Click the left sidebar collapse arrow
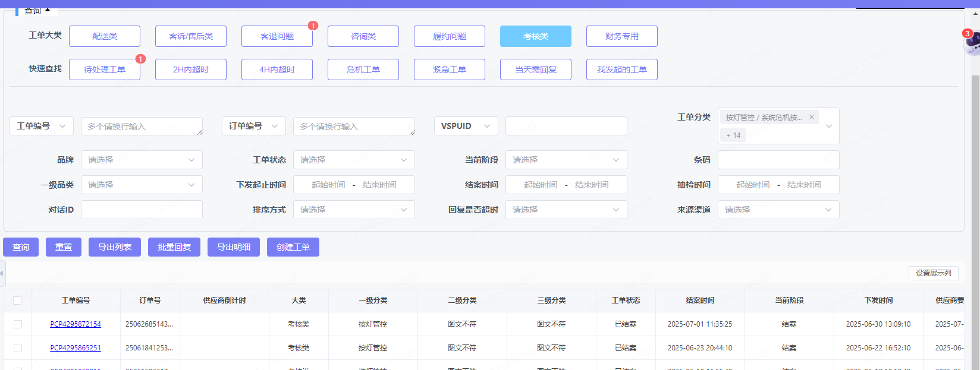Viewport: 980px width, 370px height. click(x=2, y=273)
